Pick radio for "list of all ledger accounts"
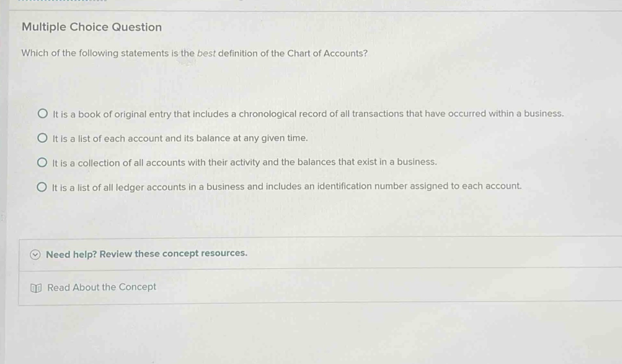Screen dimensions: 622x364 point(42,187)
